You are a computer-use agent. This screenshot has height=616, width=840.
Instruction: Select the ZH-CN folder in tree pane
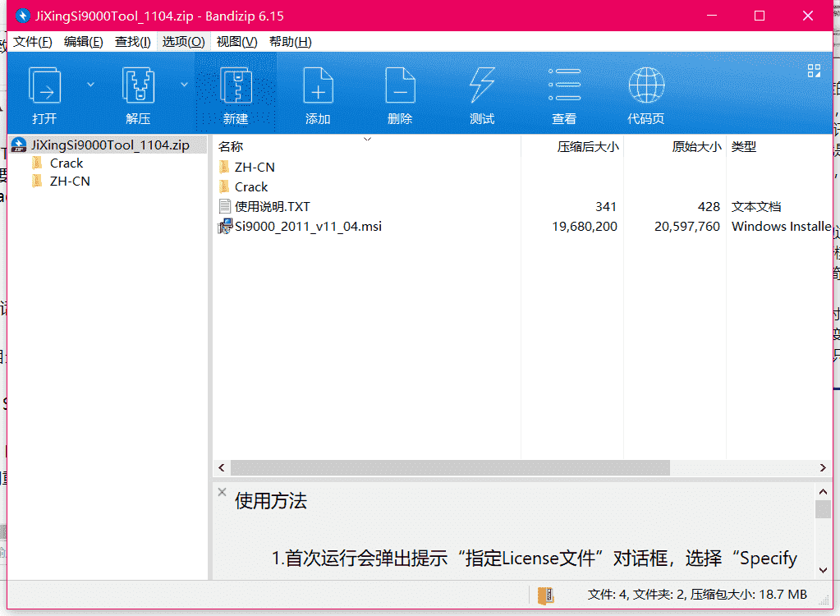[x=70, y=182]
